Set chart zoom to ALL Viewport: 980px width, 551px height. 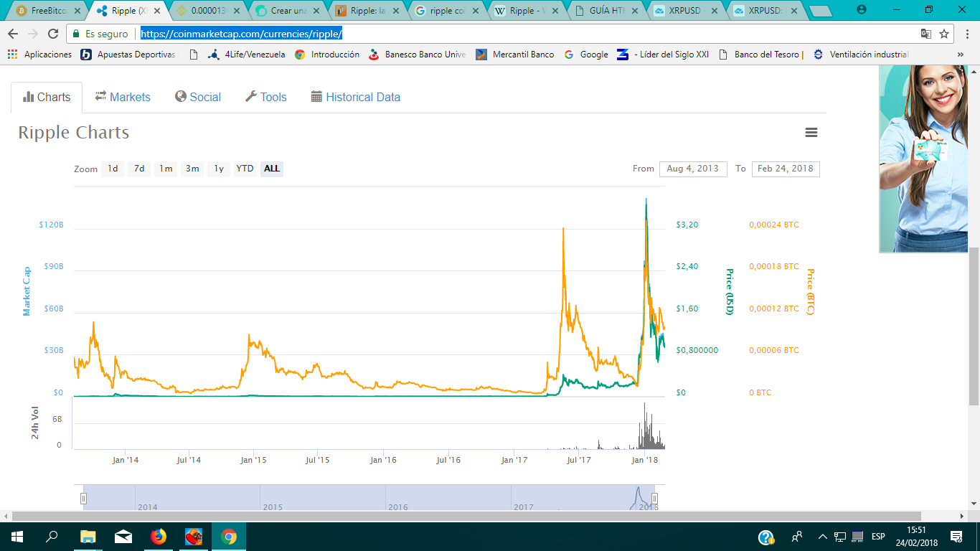click(x=272, y=169)
